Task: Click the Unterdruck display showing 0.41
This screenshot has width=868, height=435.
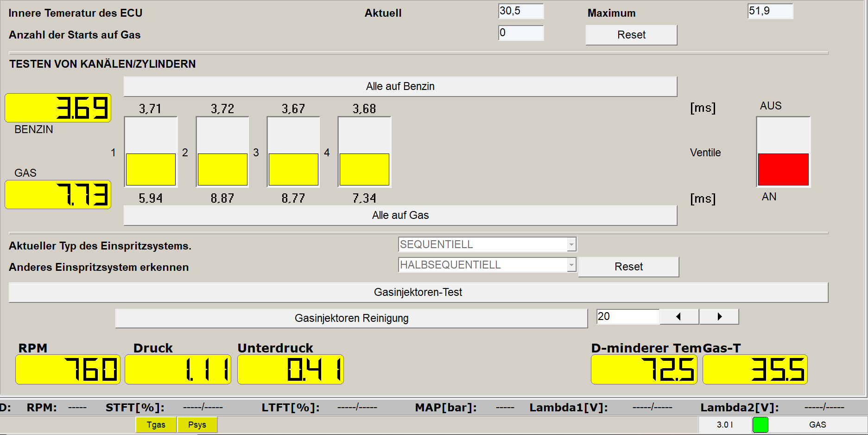Action: 291,370
